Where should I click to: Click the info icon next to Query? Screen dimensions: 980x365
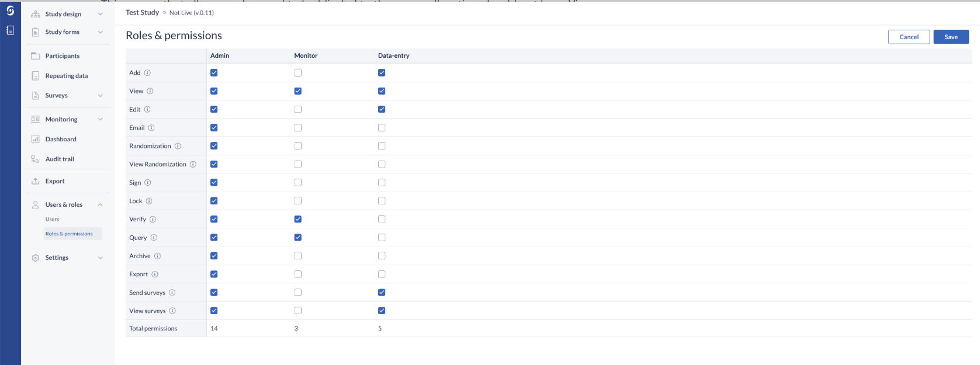click(154, 238)
